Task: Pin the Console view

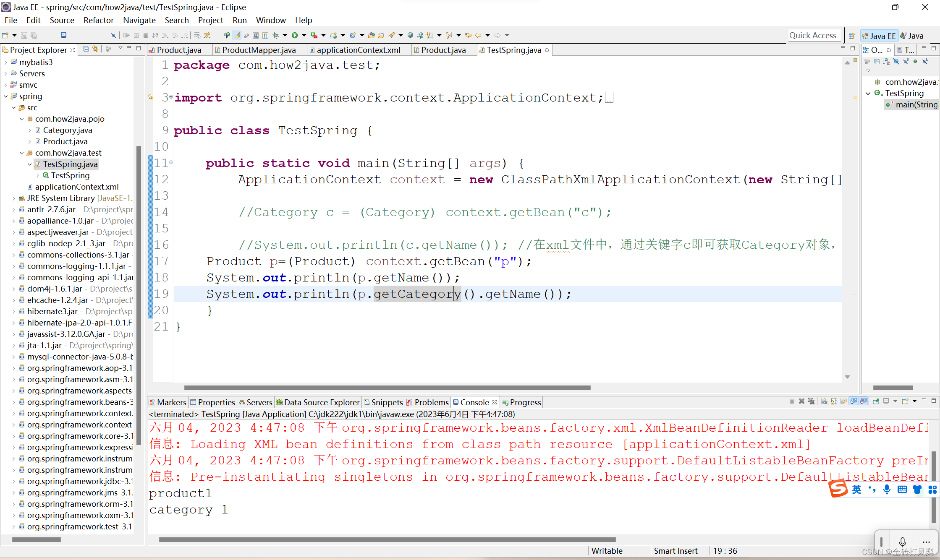Action: coord(876,401)
